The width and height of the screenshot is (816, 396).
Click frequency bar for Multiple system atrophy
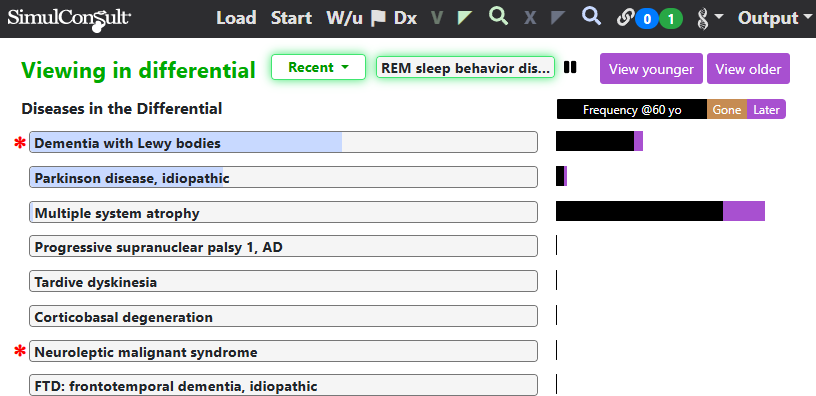[x=660, y=211]
